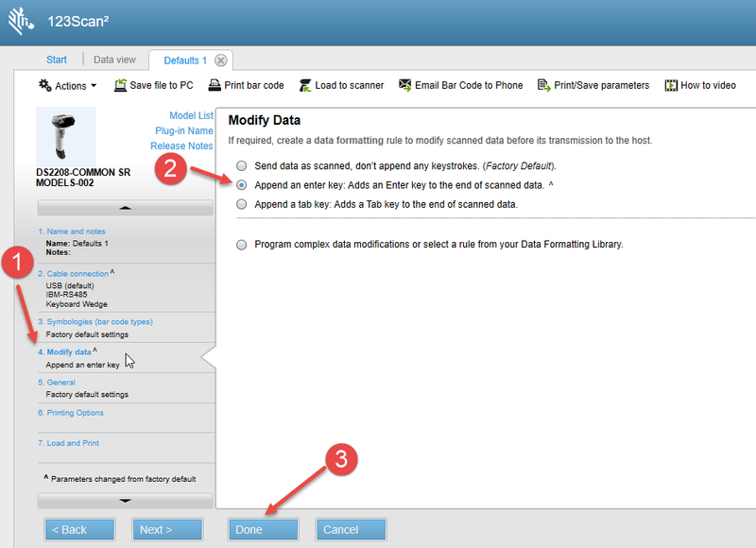Screen dimensions: 756x548
Task: Click the Cancel button
Action: pos(351,530)
